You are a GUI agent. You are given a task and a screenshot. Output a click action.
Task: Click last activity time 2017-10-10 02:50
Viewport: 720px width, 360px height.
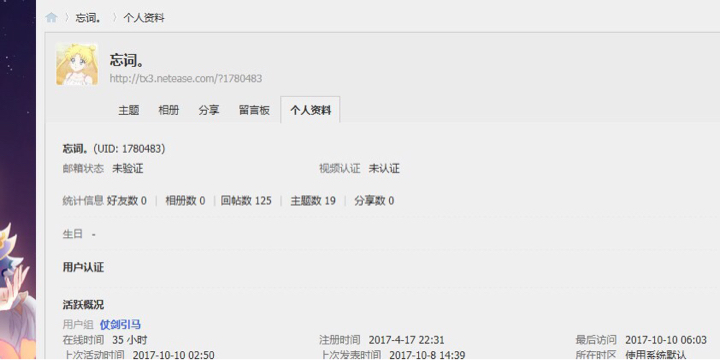click(174, 355)
